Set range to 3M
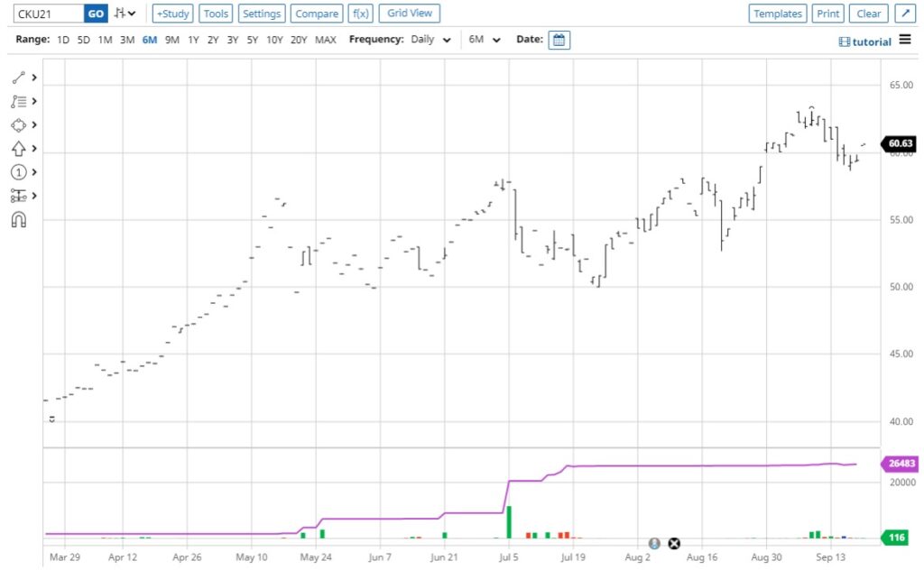The image size is (924, 570). pos(127,40)
